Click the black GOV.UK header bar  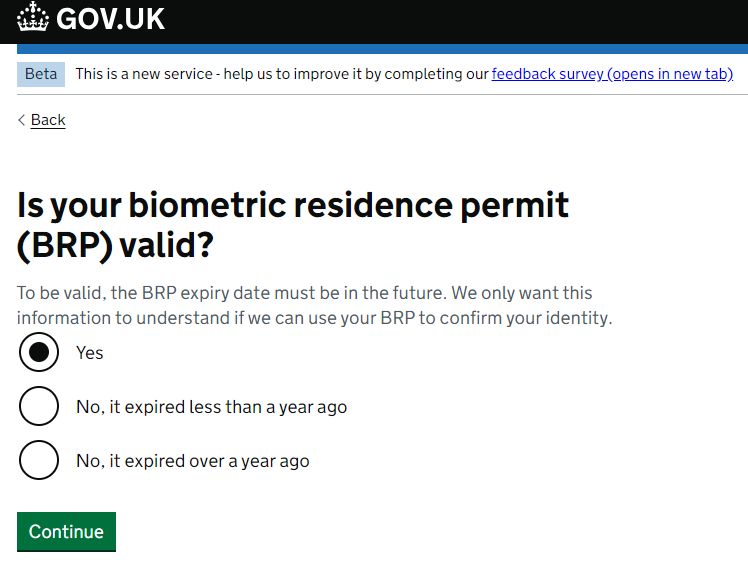(x=374, y=22)
